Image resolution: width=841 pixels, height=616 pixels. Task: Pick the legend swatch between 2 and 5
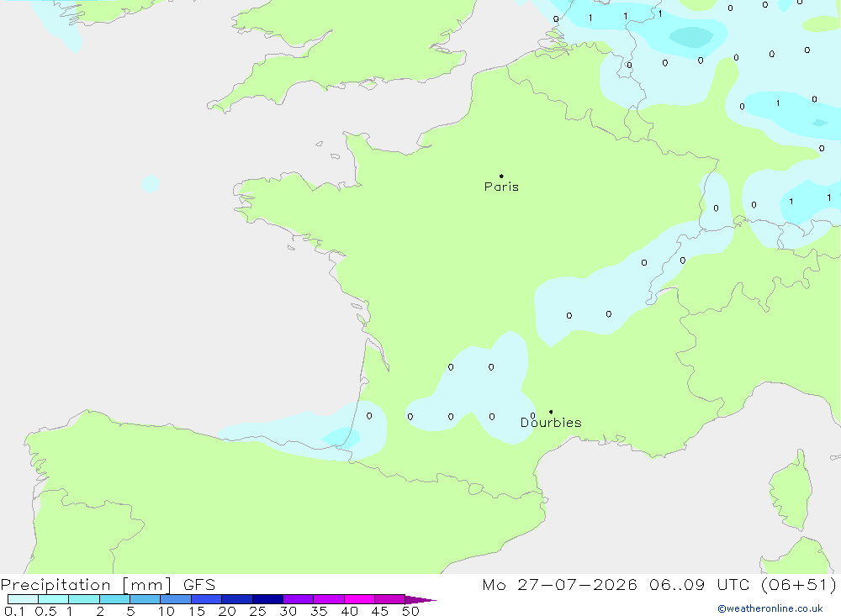tap(114, 599)
